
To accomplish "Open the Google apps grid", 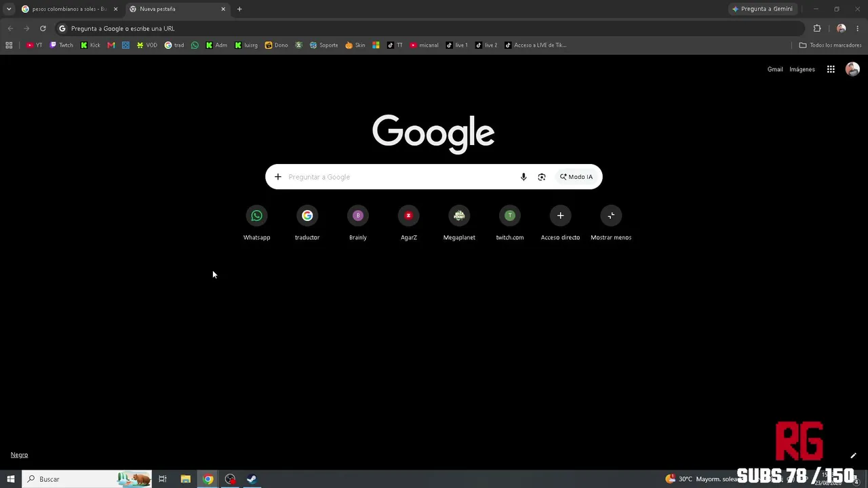I will [831, 69].
